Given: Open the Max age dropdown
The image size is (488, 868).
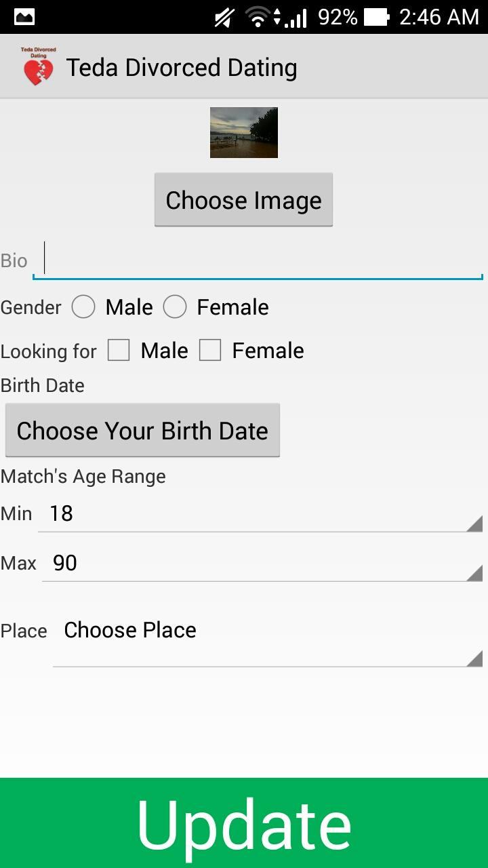Looking at the screenshot, I should coord(262,564).
